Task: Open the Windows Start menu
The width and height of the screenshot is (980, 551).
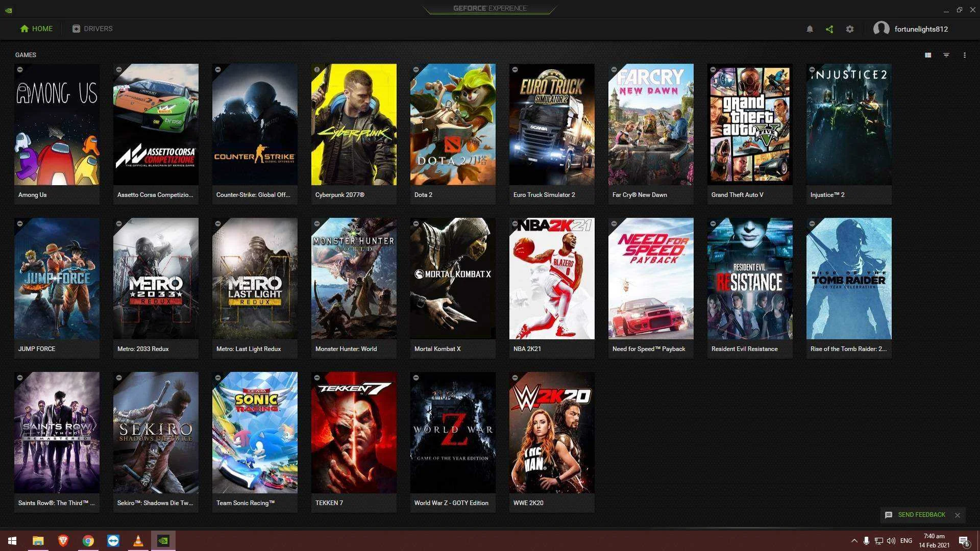Action: click(12, 541)
